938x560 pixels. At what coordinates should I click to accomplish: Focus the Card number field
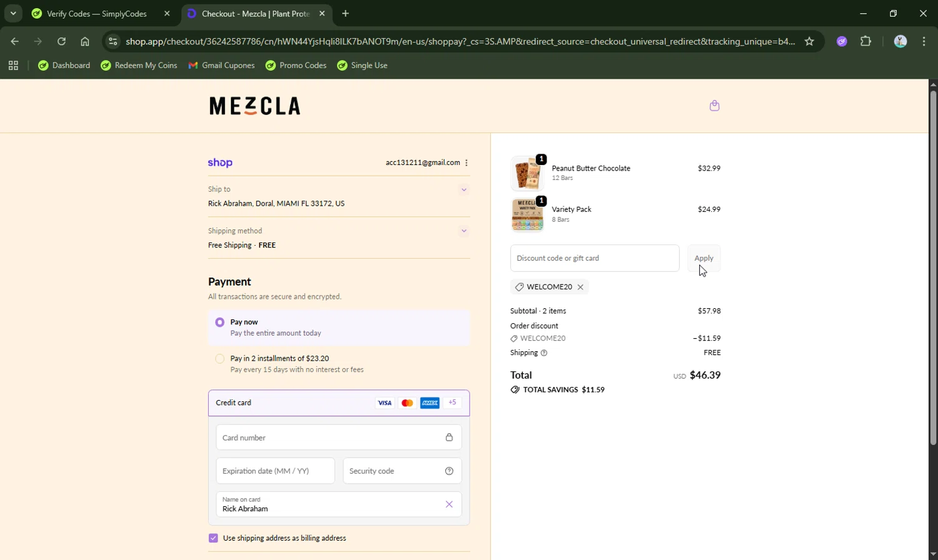(x=339, y=437)
